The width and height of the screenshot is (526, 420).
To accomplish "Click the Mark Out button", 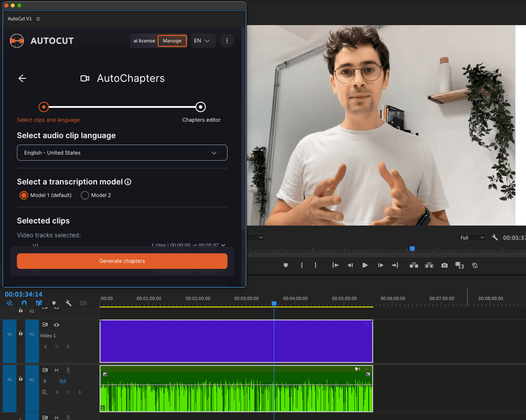I will coord(315,265).
